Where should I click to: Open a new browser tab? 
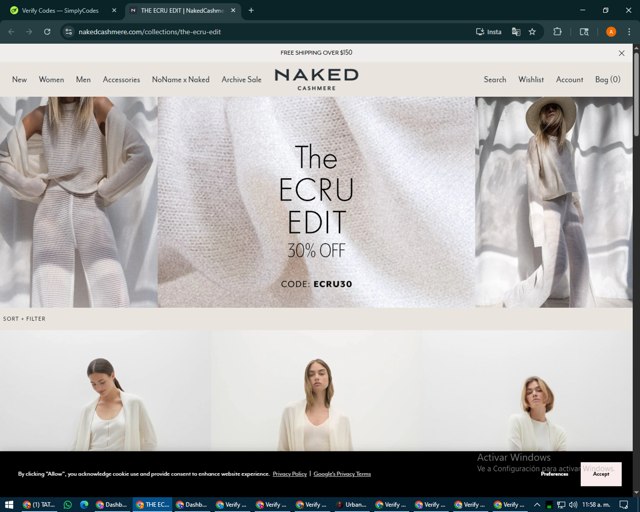coord(251,11)
